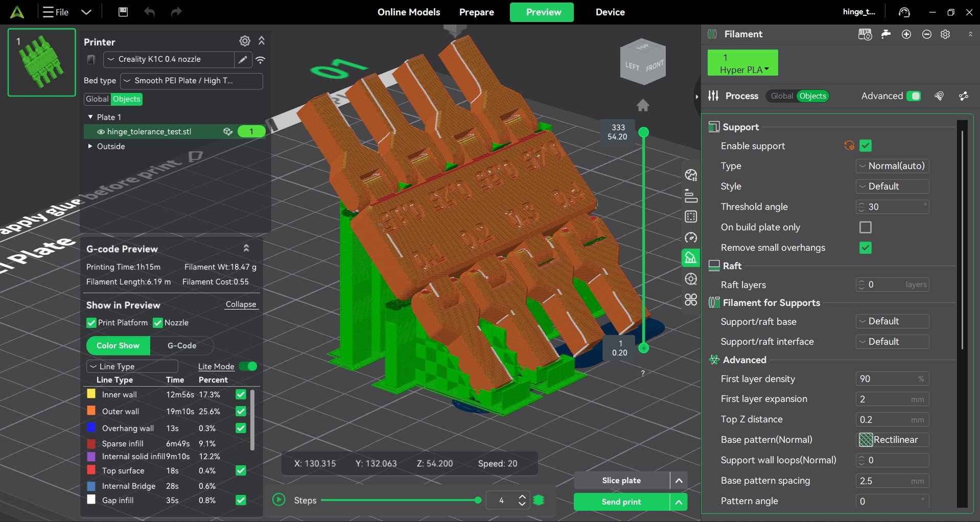Uncheck the Outer wall line type checkbox
The width and height of the screenshot is (980, 522).
click(x=241, y=411)
